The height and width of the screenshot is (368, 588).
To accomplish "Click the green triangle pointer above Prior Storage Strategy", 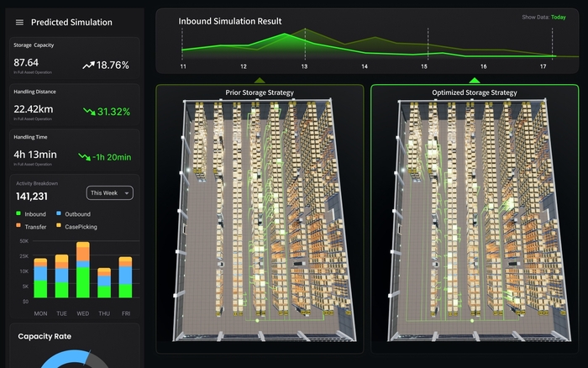I will 260,81.
